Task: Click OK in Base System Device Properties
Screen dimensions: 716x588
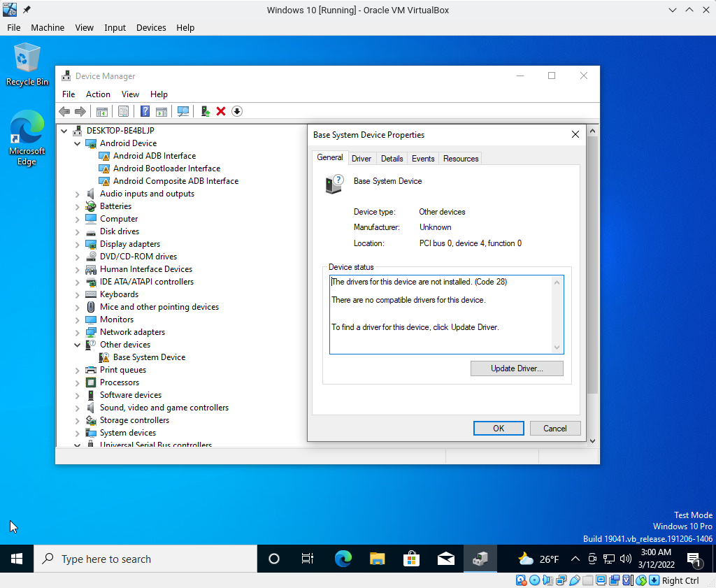Action: [499, 428]
